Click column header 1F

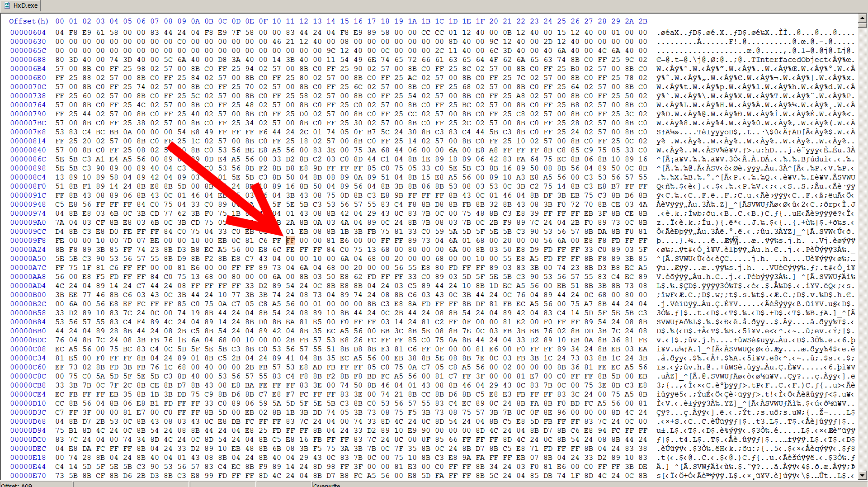click(480, 21)
